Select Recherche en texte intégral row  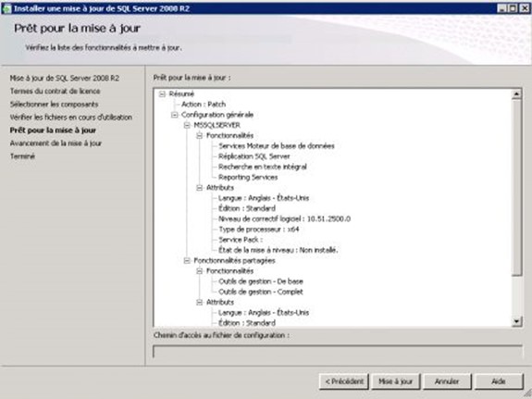point(263,167)
